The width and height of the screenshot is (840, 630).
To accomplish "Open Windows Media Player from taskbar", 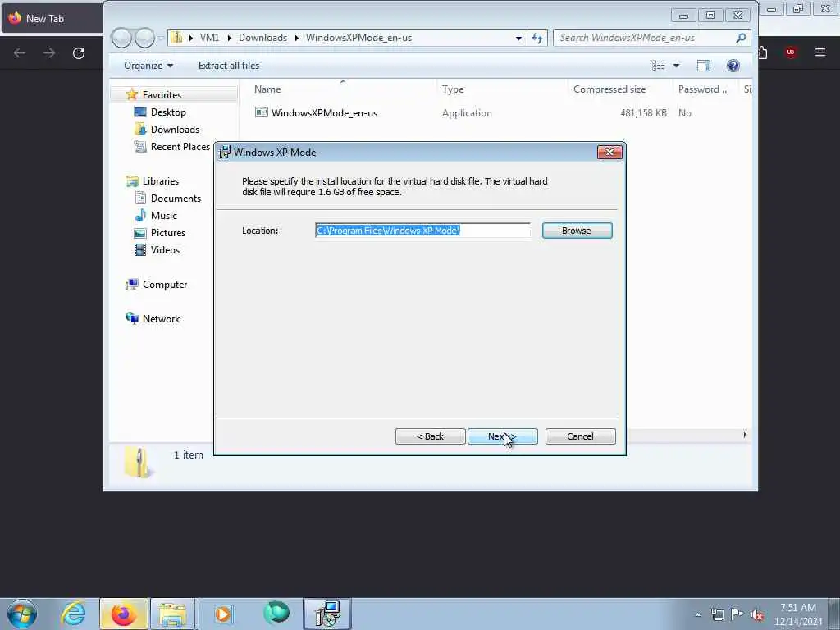I will 223,614.
